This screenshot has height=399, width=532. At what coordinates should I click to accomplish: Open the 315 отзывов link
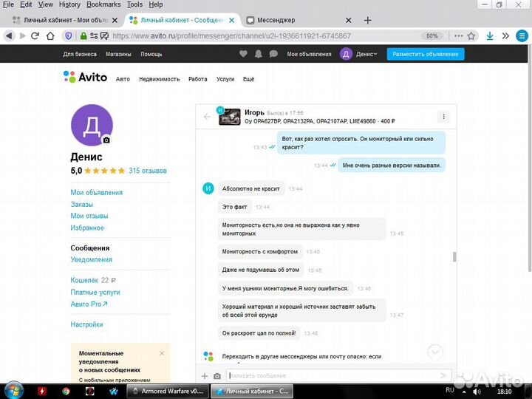tap(148, 171)
